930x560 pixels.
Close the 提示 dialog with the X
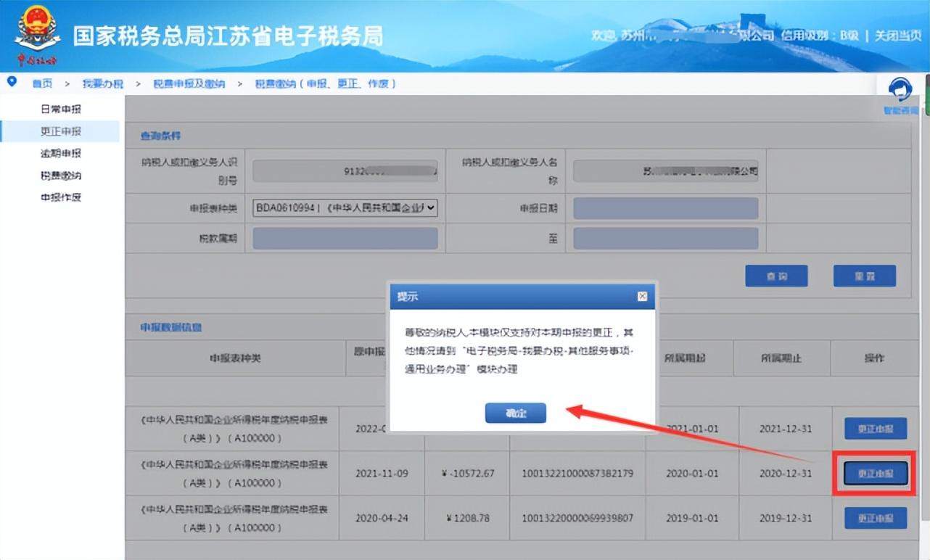point(642,297)
